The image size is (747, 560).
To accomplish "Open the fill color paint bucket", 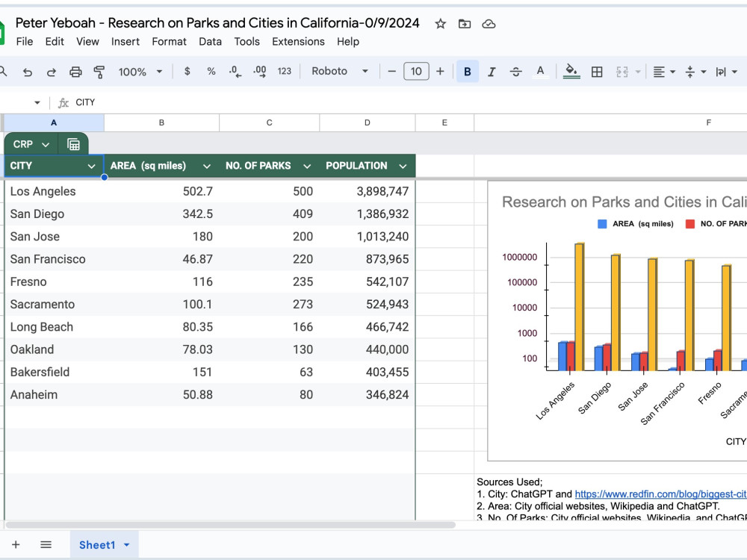I will coord(571,72).
